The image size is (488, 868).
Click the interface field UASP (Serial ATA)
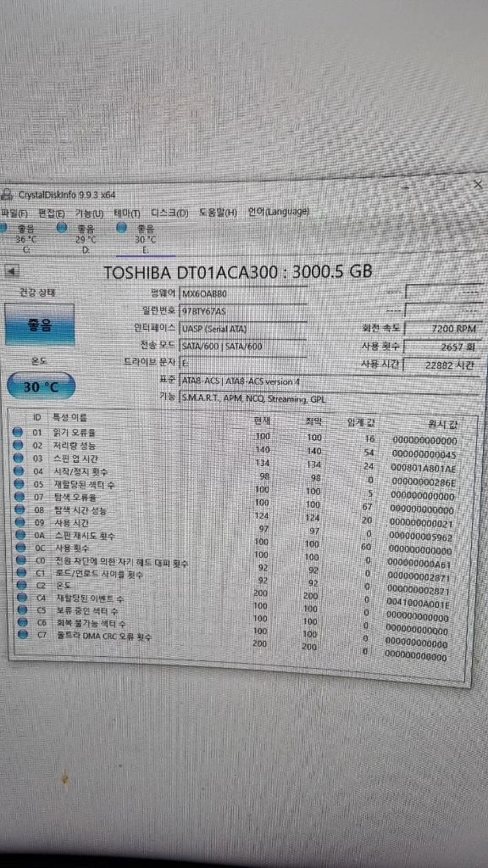tap(243, 328)
